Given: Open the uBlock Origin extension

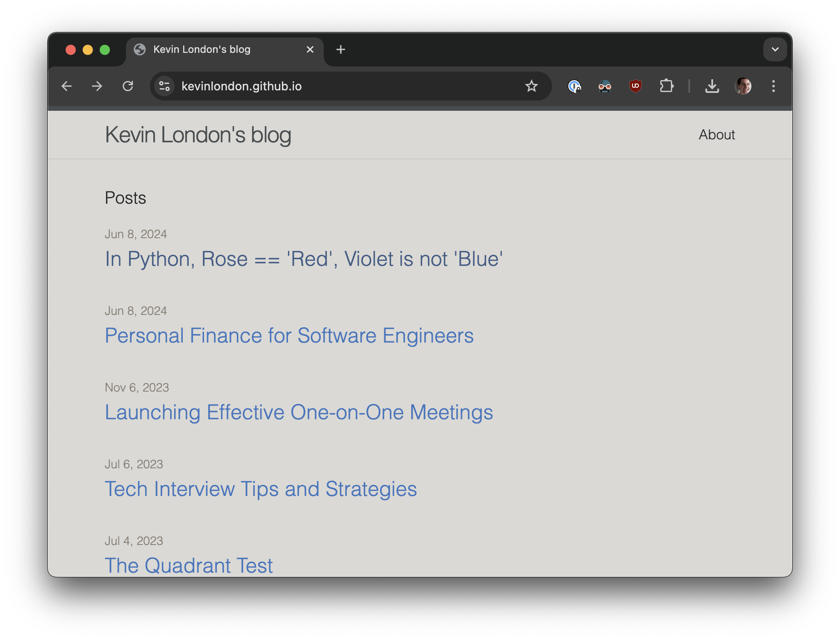Looking at the screenshot, I should click(x=635, y=86).
